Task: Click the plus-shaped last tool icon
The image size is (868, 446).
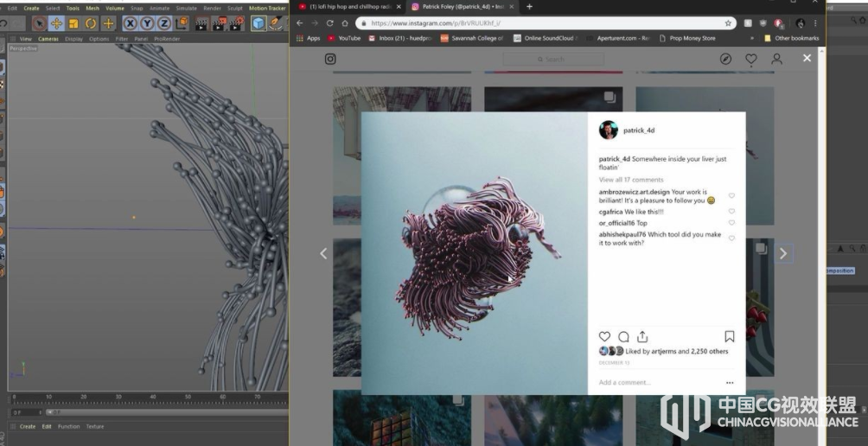Action: 108,23
